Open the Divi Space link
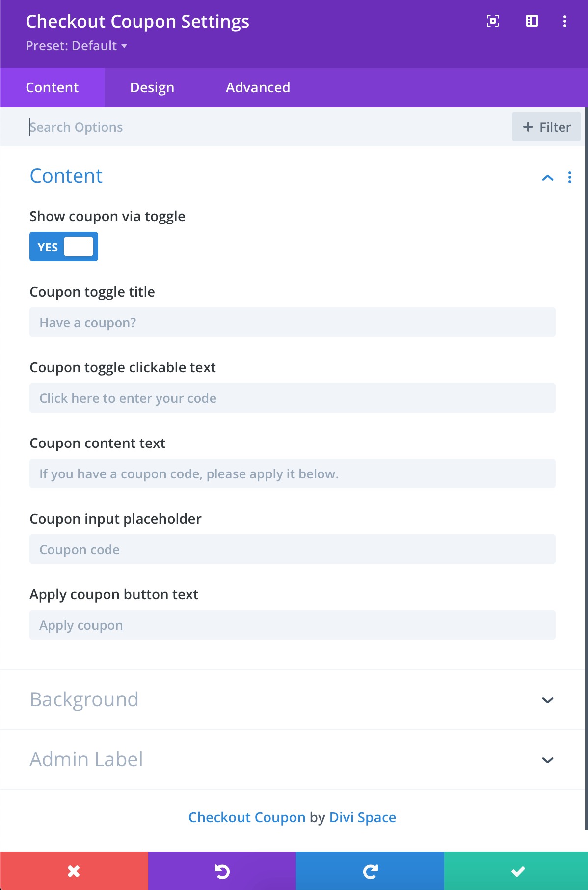The image size is (588, 890). [363, 817]
